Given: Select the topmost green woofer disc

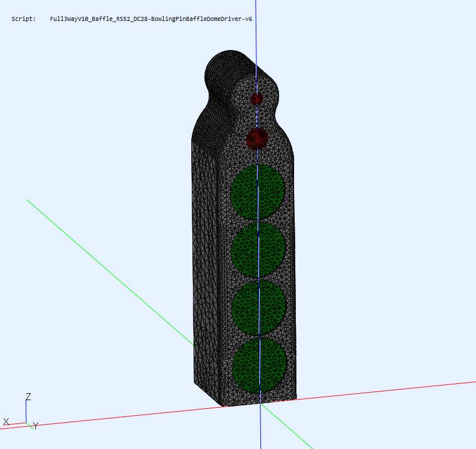Looking at the screenshot, I should coord(257,192).
